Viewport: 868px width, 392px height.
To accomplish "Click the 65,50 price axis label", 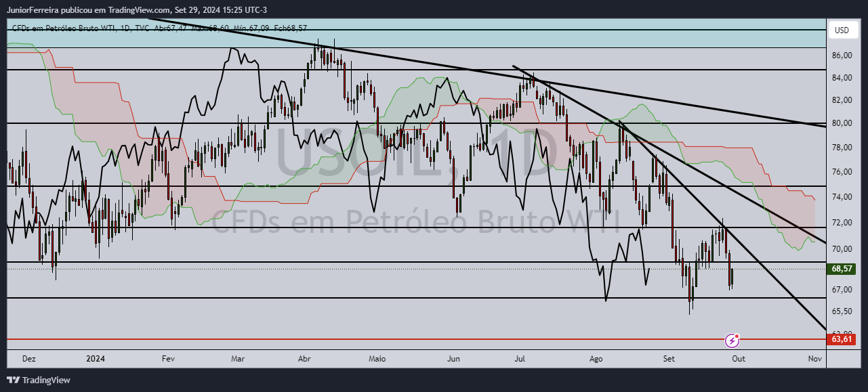I will pos(842,311).
